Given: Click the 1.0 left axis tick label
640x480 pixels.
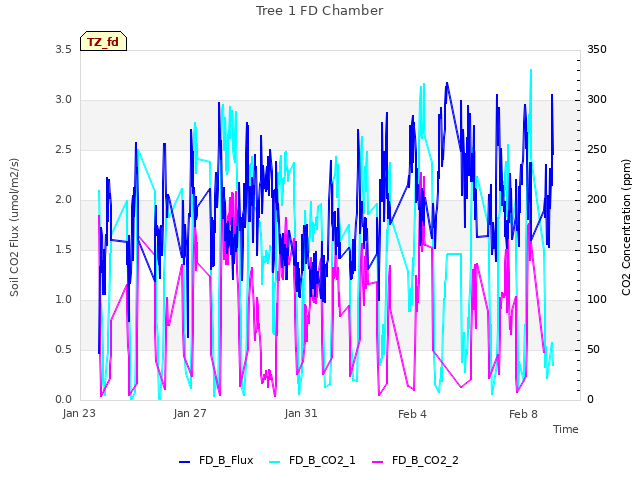Looking at the screenshot, I should [63, 300].
